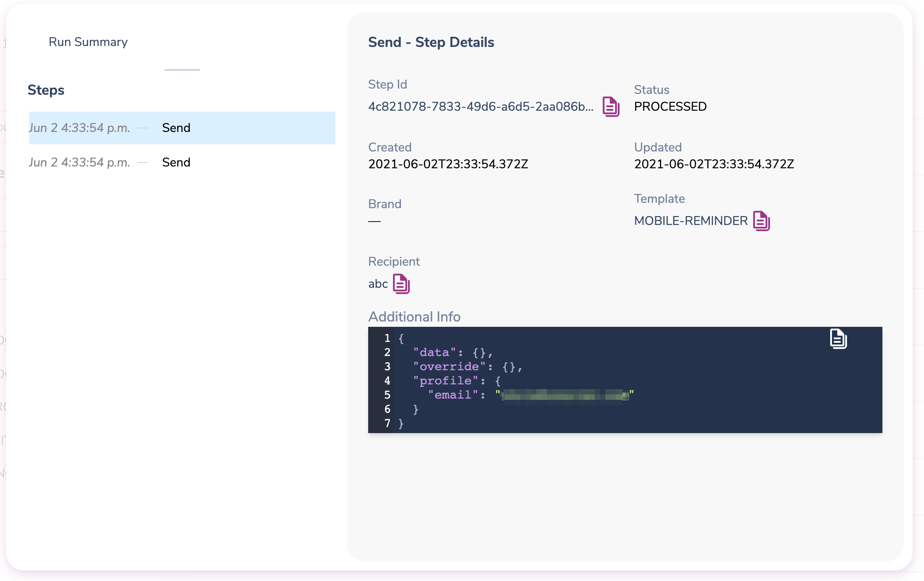This screenshot has height=581, width=924.
Task: Select the second Send step row
Action: (181, 163)
